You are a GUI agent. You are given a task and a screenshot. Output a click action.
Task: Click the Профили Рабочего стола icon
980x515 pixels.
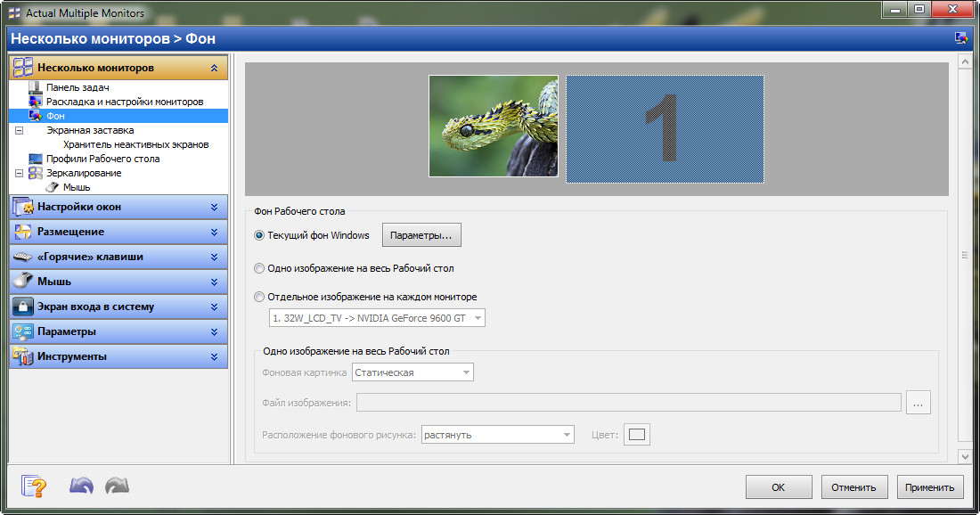pos(36,159)
